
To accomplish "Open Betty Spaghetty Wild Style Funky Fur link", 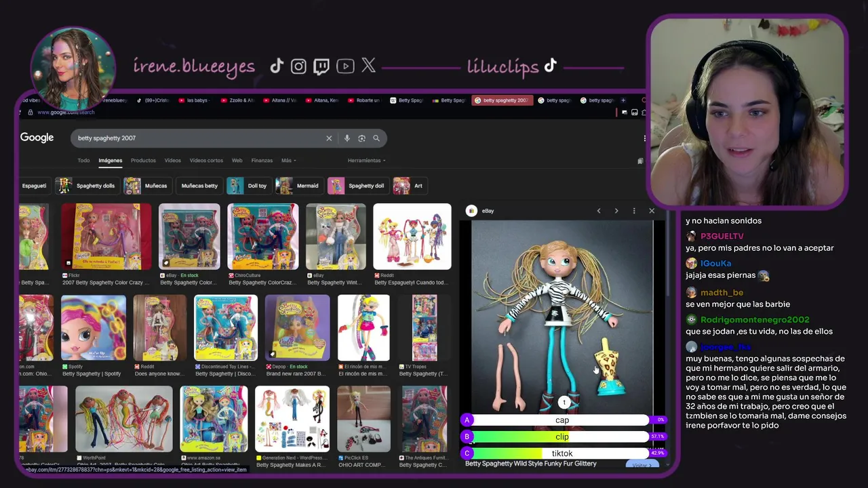I will tap(530, 464).
